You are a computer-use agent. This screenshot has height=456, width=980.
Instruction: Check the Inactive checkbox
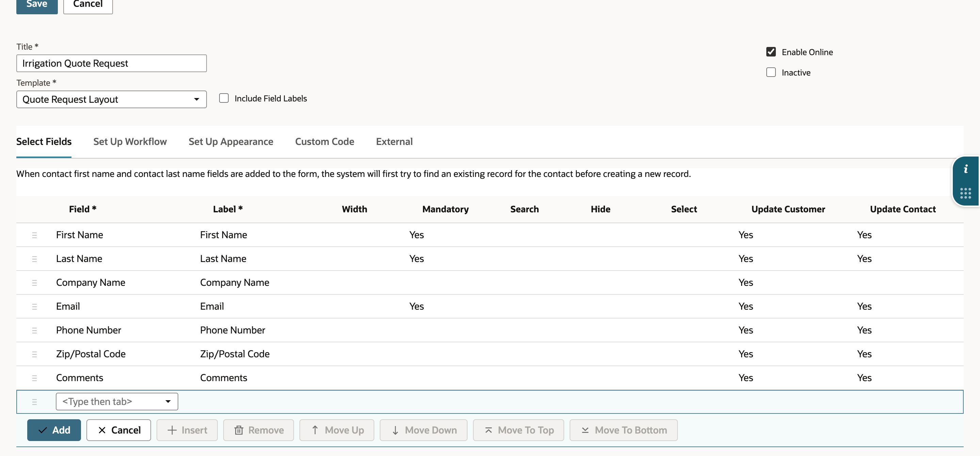point(771,72)
